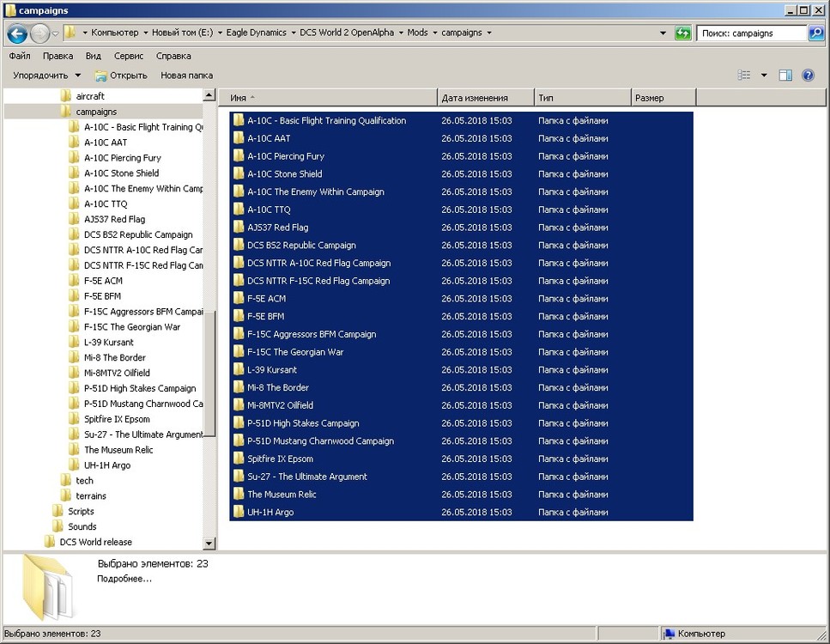This screenshot has height=644, width=830.
Task: Select A-10C Stone Shield in file list
Action: click(x=461, y=173)
